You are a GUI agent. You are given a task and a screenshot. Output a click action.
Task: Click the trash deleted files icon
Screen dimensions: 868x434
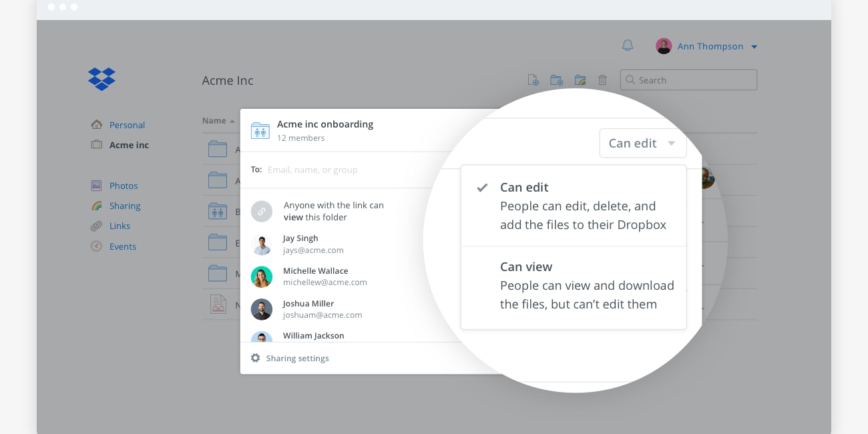click(x=602, y=80)
